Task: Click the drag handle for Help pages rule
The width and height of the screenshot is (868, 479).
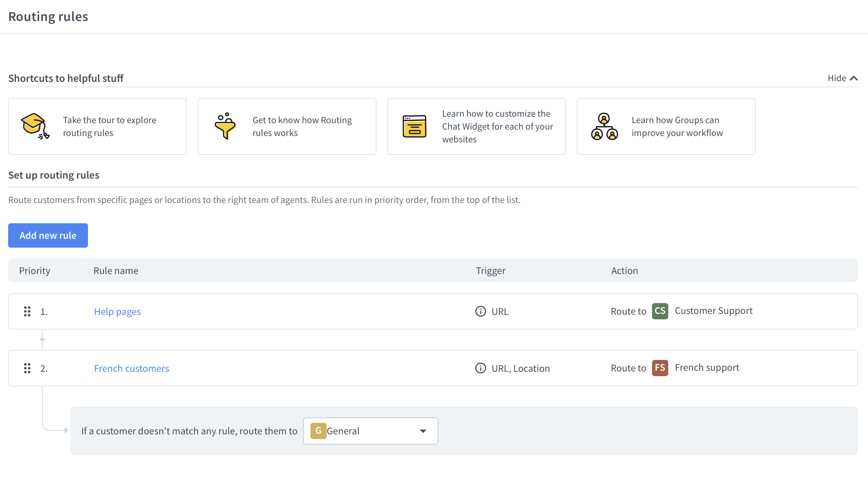Action: 27,311
